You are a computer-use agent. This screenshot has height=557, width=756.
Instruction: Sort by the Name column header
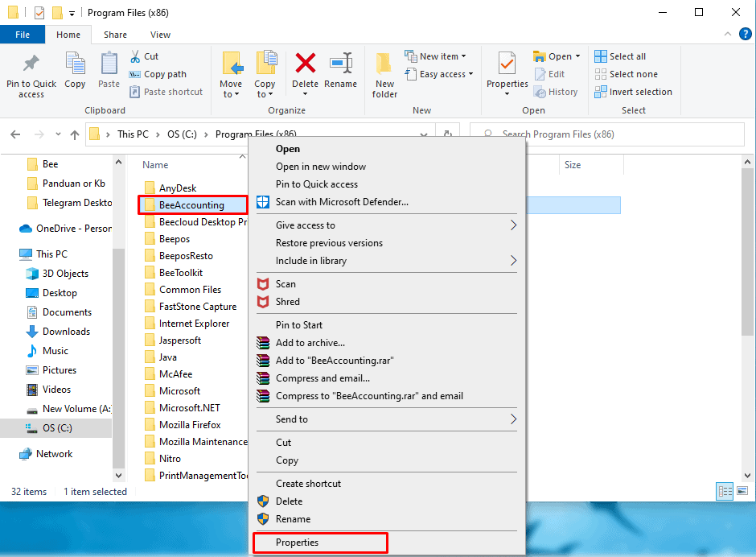click(155, 165)
